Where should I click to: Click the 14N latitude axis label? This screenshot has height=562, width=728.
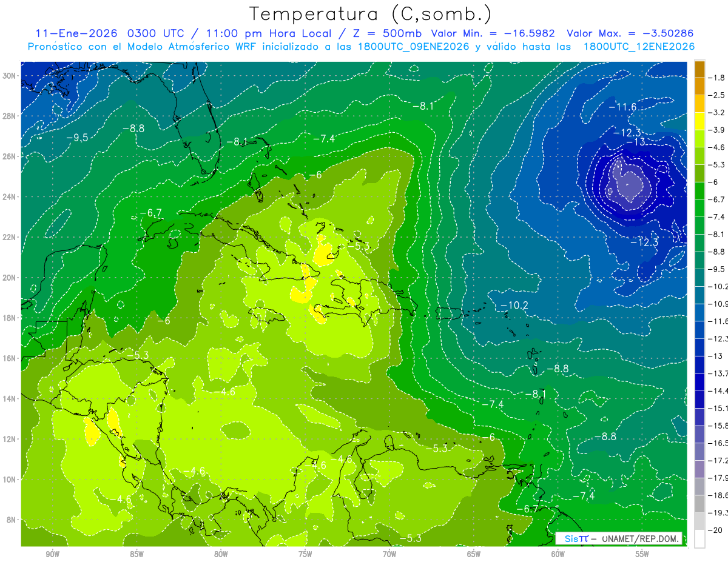10,399
